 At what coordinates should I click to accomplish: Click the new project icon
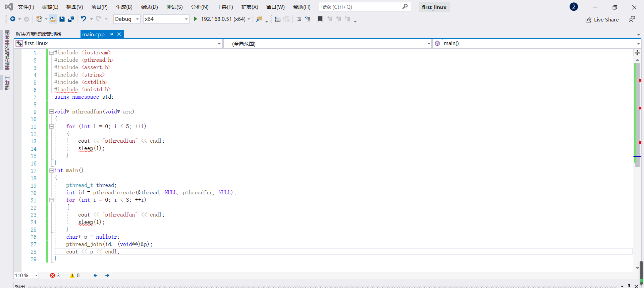[x=39, y=19]
